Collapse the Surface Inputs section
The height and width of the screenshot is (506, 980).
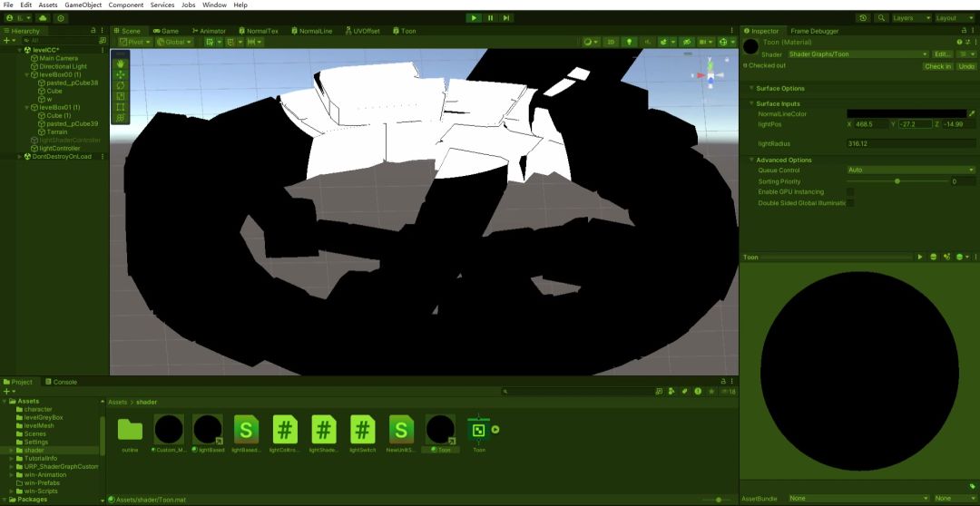(x=778, y=103)
